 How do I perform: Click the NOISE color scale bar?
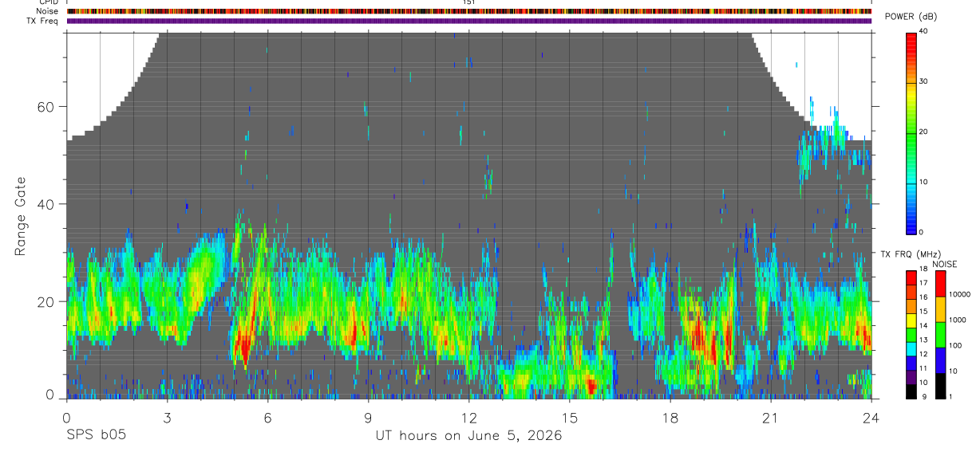tap(940, 335)
